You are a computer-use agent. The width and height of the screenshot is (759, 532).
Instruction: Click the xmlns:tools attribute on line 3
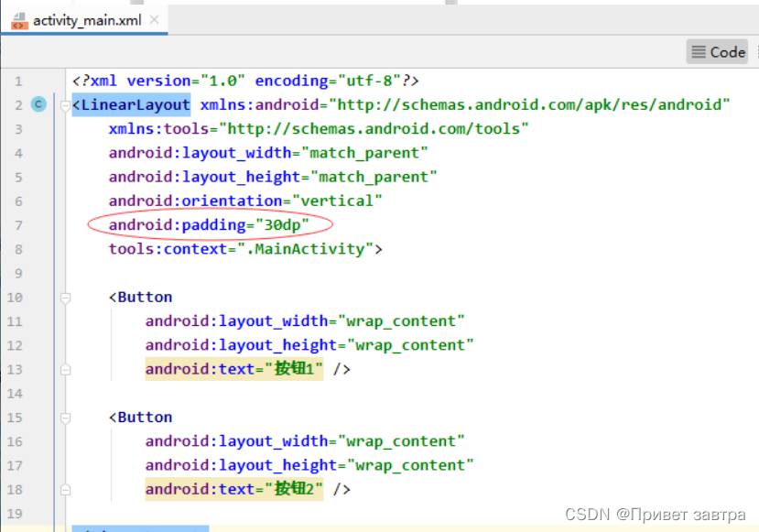[319, 129]
